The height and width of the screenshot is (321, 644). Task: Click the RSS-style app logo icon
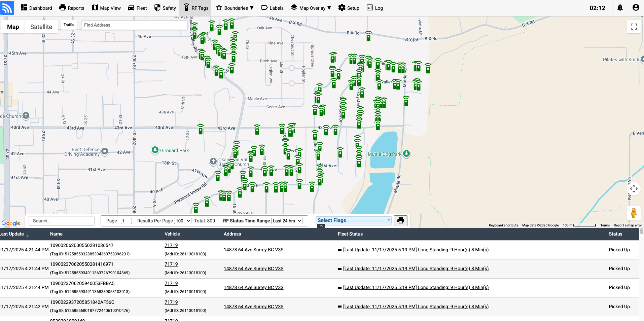coord(7,8)
